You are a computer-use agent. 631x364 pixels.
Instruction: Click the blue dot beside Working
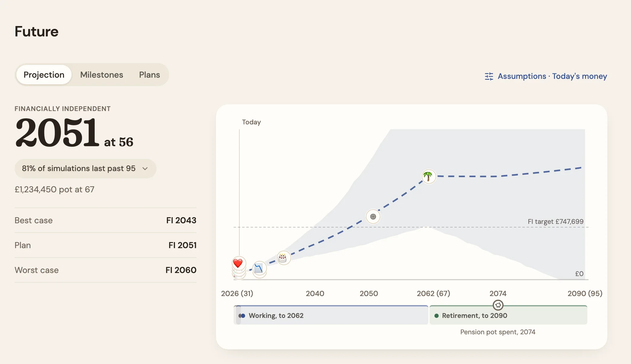pyautogui.click(x=243, y=316)
